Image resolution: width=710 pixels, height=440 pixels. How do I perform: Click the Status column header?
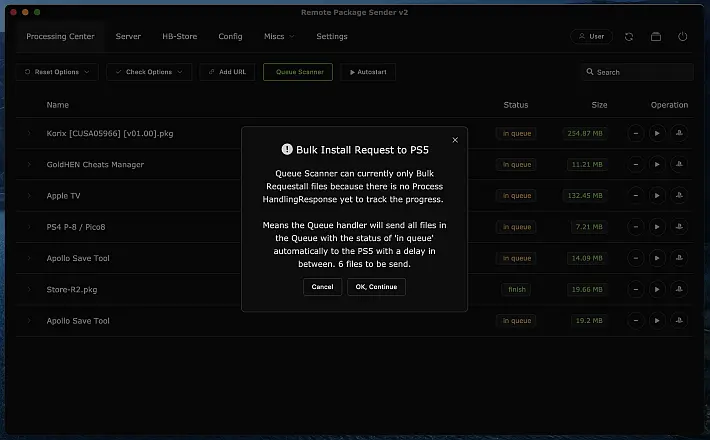pyautogui.click(x=516, y=105)
